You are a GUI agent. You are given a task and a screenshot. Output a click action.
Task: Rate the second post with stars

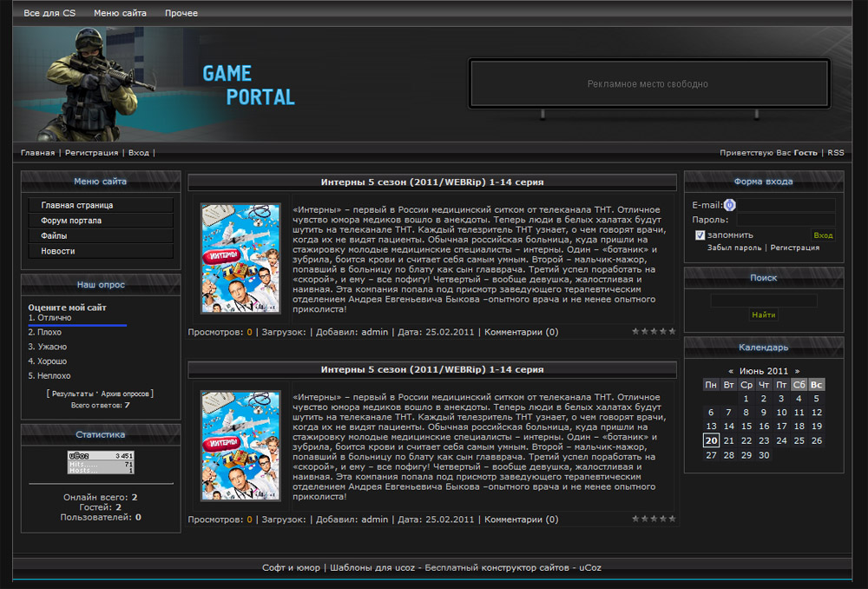pyautogui.click(x=653, y=519)
